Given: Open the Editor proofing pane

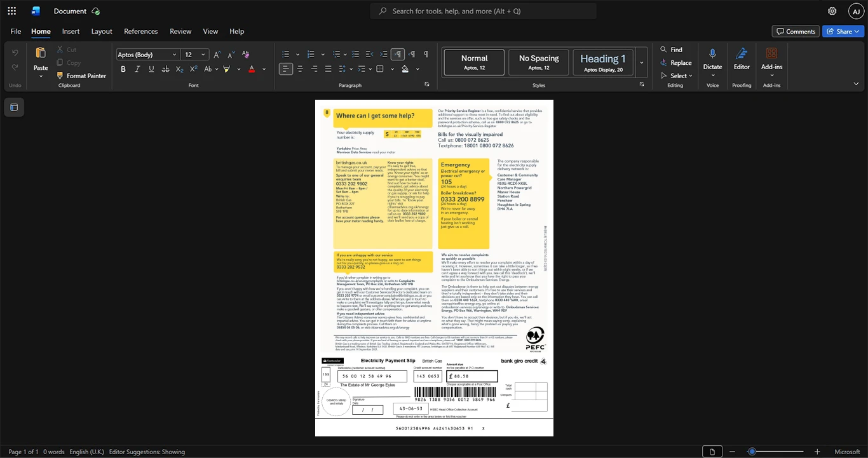Looking at the screenshot, I should [x=742, y=59].
